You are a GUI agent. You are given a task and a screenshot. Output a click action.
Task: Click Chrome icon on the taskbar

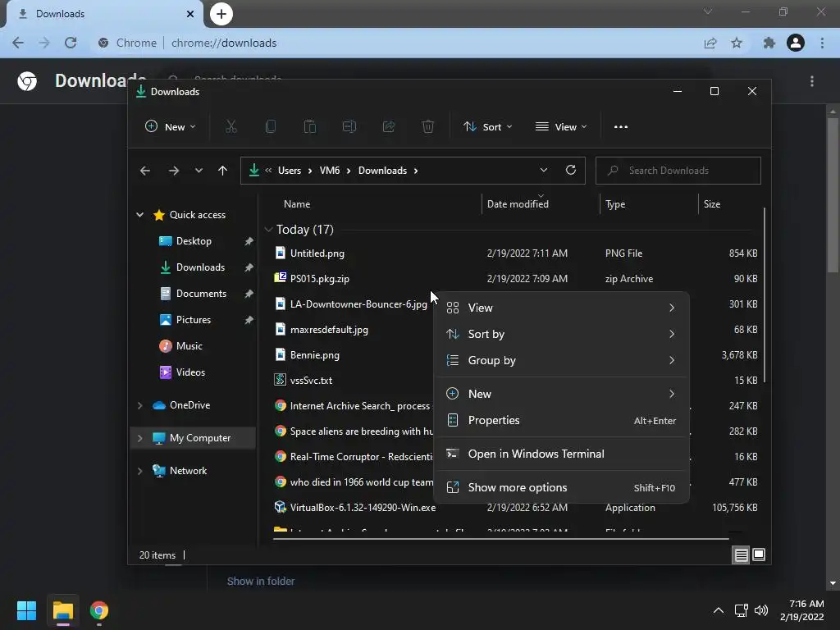99,610
